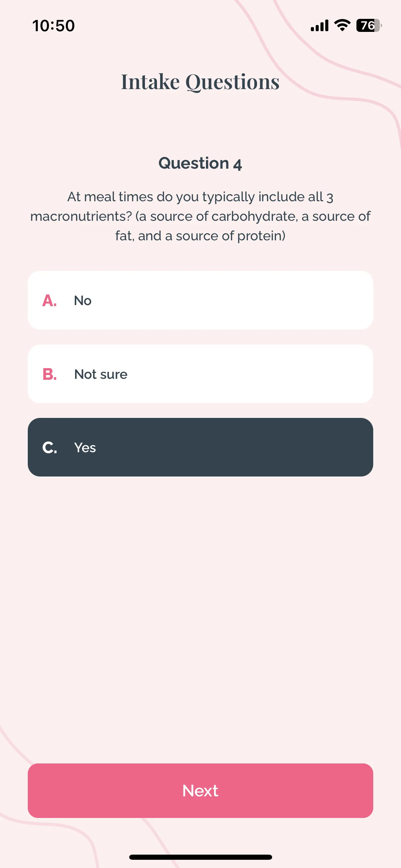Click the pink letter B. marker
The image size is (401, 868).
[x=49, y=374]
